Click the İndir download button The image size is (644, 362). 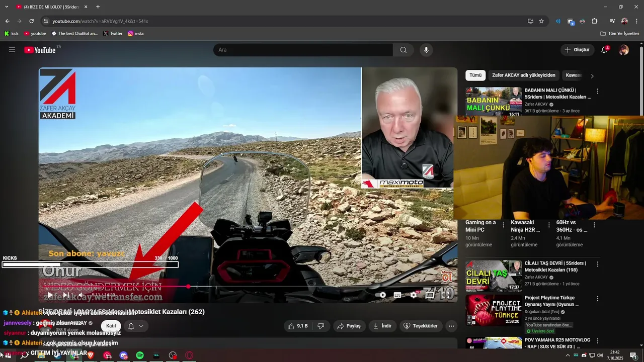(382, 326)
